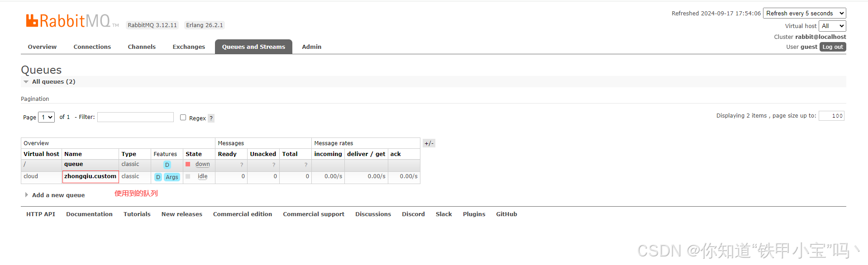Image resolution: width=868 pixels, height=265 pixels.
Task: Open the Tutorials footer link
Action: (137, 214)
